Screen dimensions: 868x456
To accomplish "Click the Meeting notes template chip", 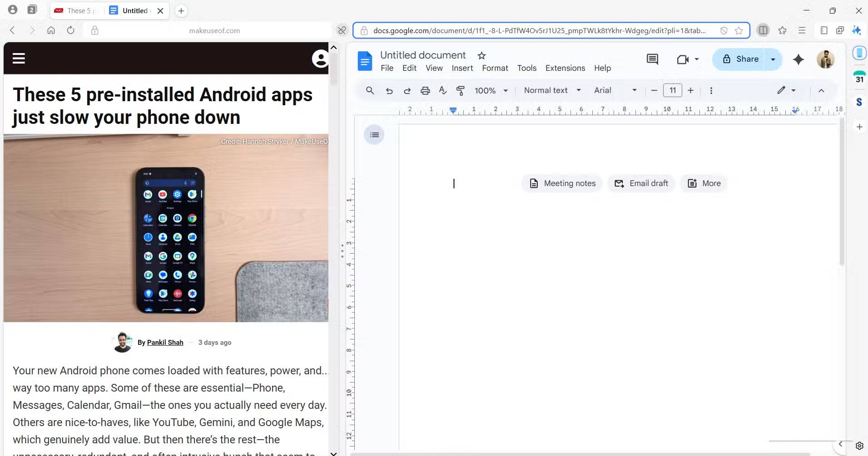I will tap(562, 183).
